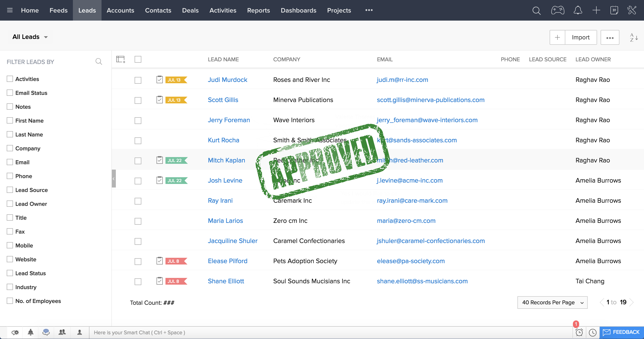The width and height of the screenshot is (644, 339).
Task: Open the reminders alarm clock icon
Action: click(579, 332)
